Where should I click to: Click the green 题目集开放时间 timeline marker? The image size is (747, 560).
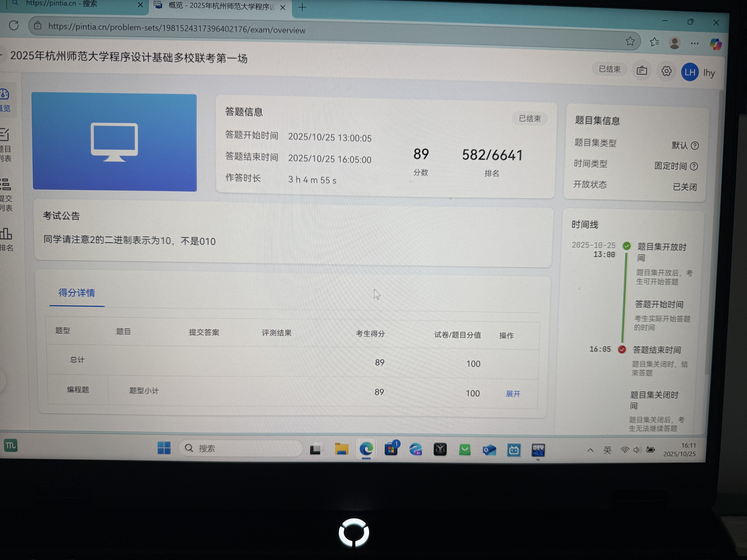(x=626, y=246)
